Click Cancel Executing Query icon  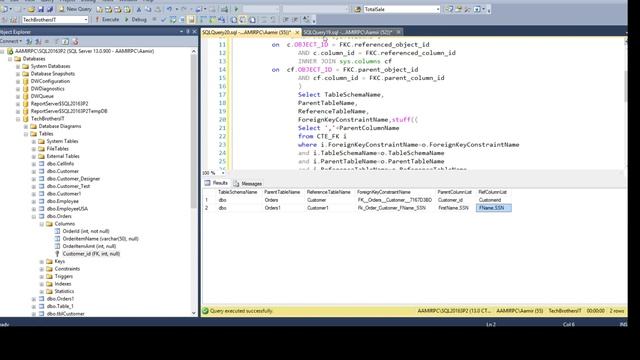coord(154,19)
